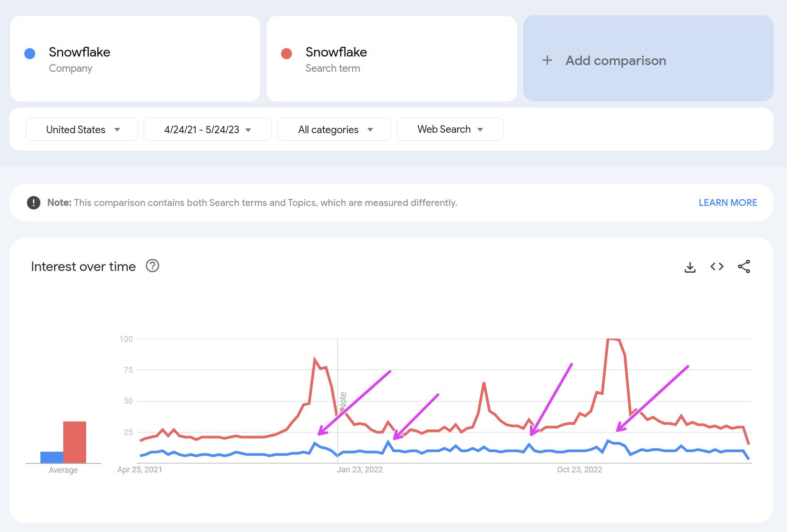Click the Interest over time heading
This screenshot has height=532, width=787.
(x=83, y=266)
